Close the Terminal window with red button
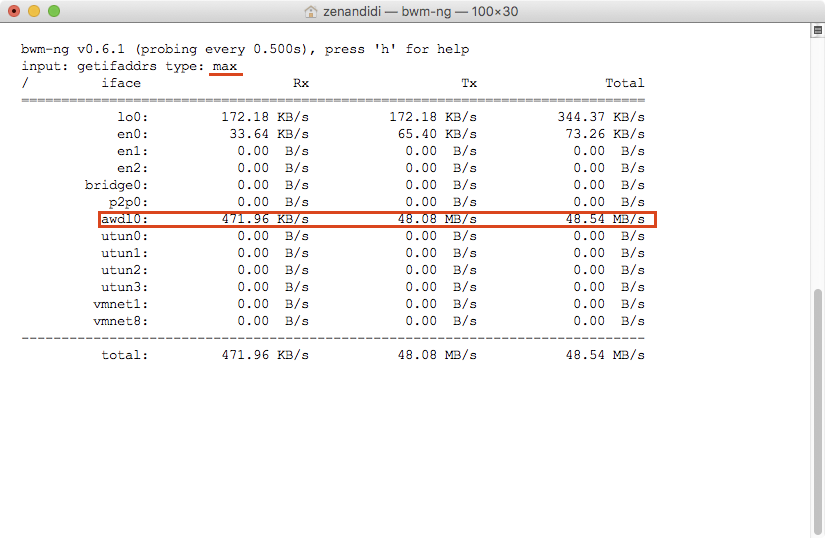Screen dimensions: 825x538 [x=14, y=11]
